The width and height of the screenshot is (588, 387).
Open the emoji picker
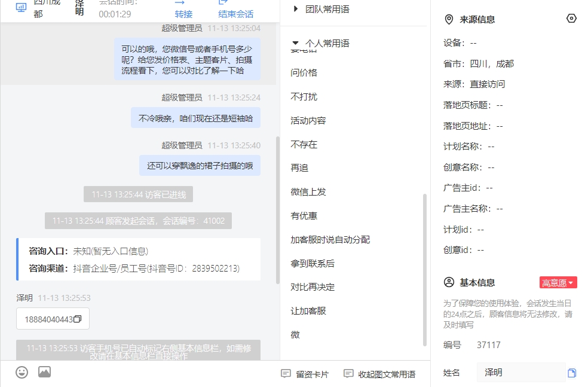tap(22, 373)
